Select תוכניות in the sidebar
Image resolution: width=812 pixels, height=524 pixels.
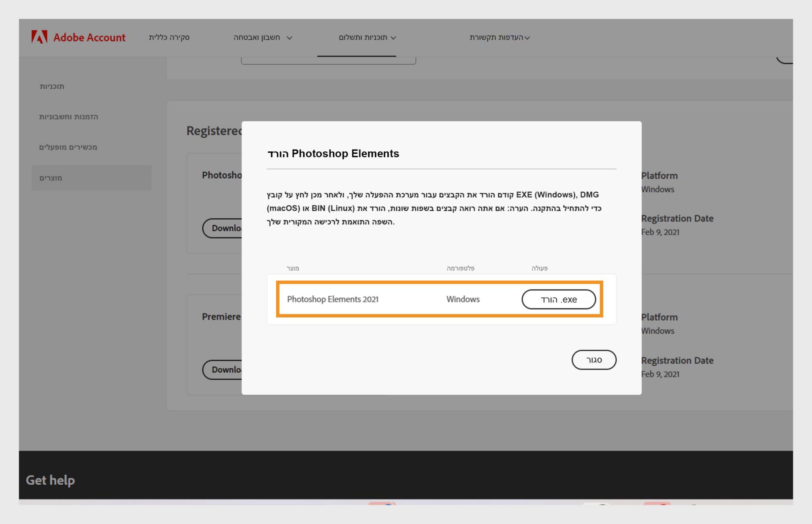(52, 86)
